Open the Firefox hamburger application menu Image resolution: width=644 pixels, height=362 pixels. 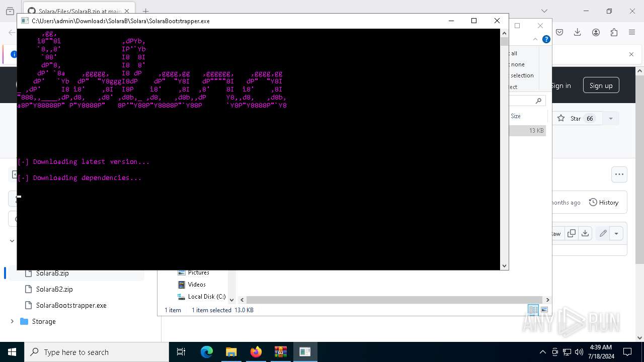[632, 32]
